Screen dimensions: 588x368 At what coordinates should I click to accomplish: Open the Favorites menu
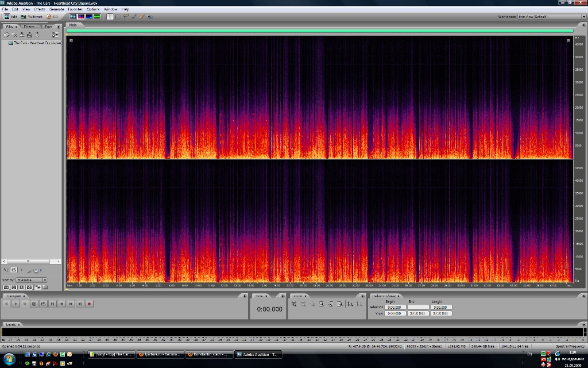click(75, 9)
